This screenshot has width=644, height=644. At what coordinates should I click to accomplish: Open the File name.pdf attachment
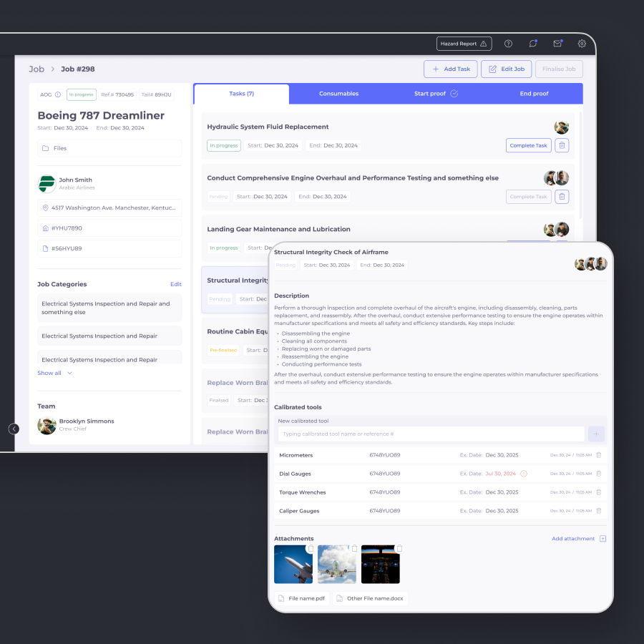(x=302, y=598)
